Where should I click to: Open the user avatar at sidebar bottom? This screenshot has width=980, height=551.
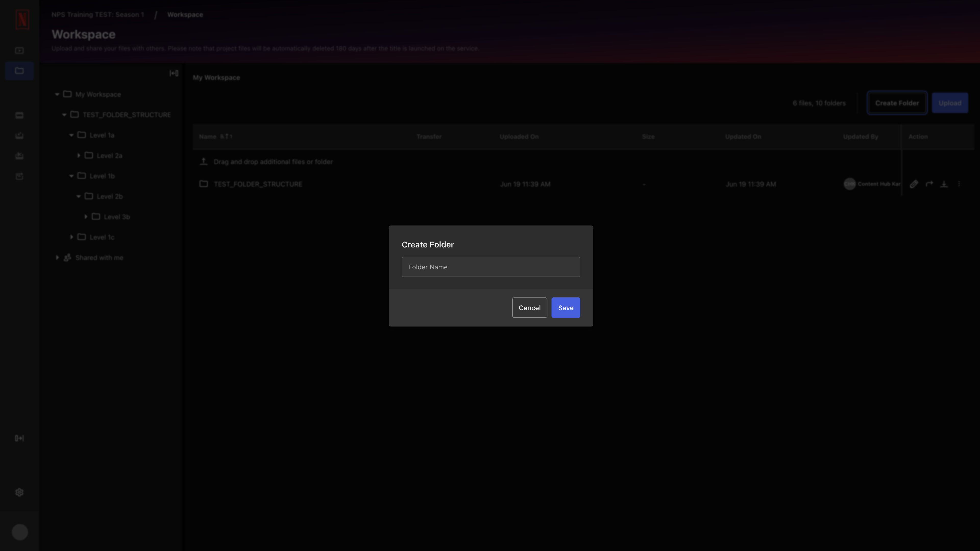[x=20, y=532]
